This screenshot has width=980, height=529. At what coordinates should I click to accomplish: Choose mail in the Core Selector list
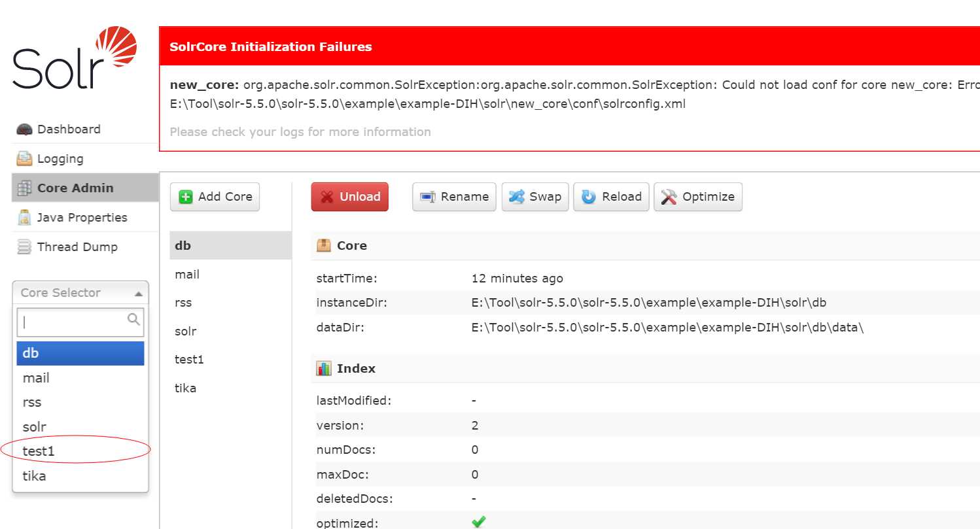pyautogui.click(x=80, y=378)
